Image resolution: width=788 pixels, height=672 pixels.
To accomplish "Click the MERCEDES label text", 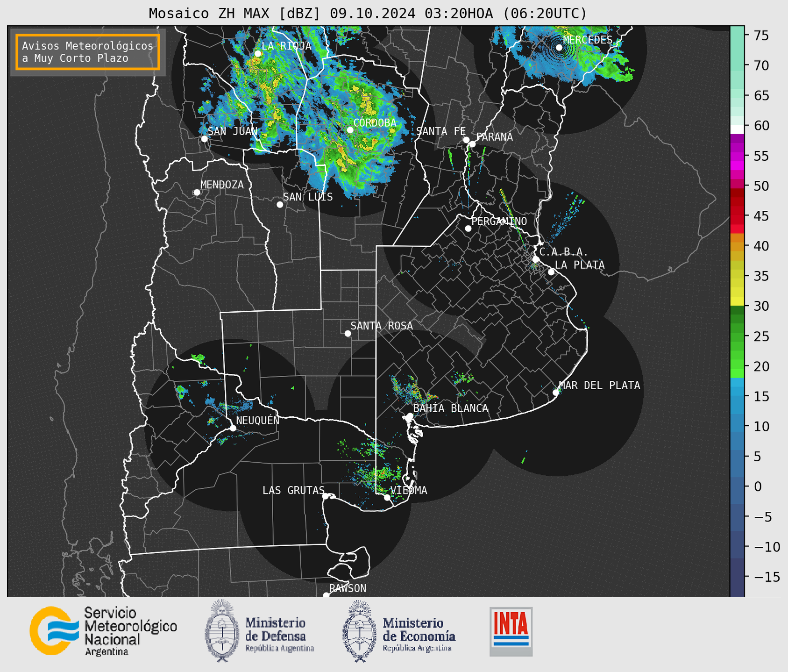I will 588,40.
